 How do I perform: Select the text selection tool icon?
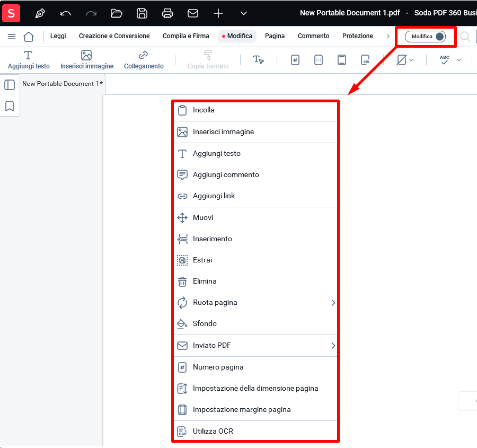tap(259, 60)
